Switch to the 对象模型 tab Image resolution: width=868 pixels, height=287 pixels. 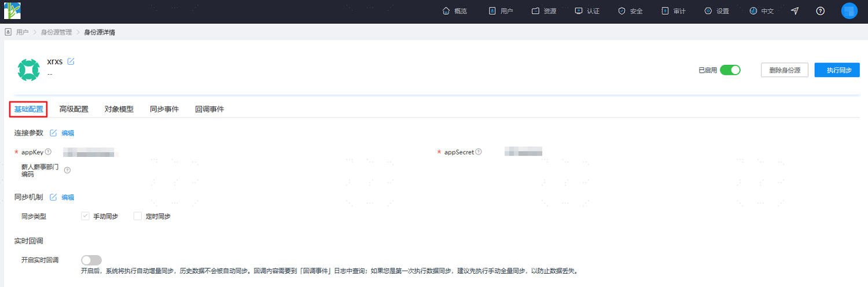(x=119, y=109)
